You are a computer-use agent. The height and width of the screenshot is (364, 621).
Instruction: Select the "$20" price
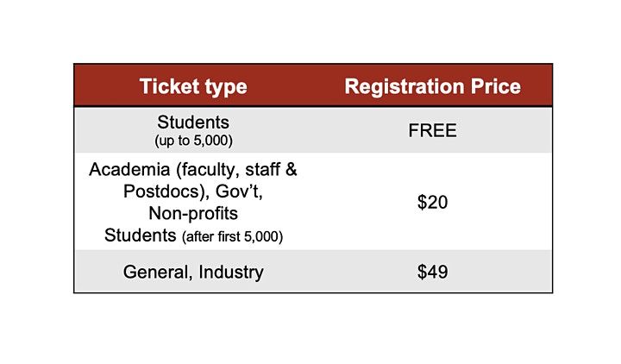click(432, 202)
